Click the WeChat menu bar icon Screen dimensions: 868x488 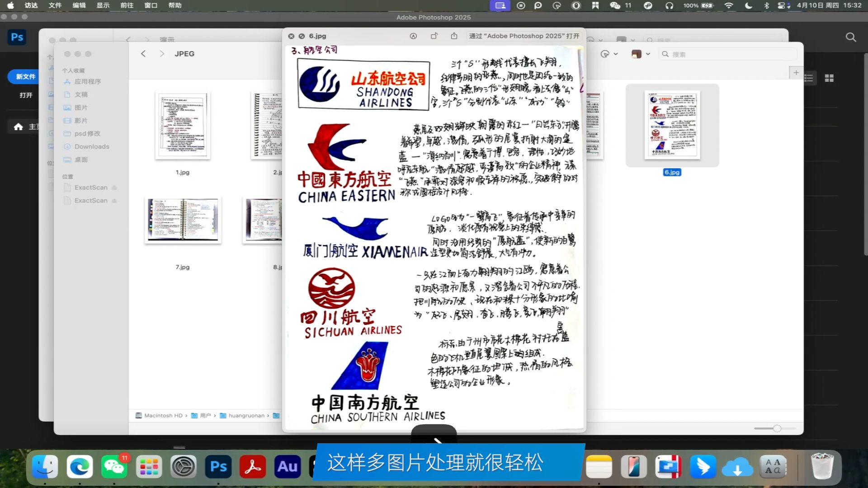pyautogui.click(x=615, y=5)
